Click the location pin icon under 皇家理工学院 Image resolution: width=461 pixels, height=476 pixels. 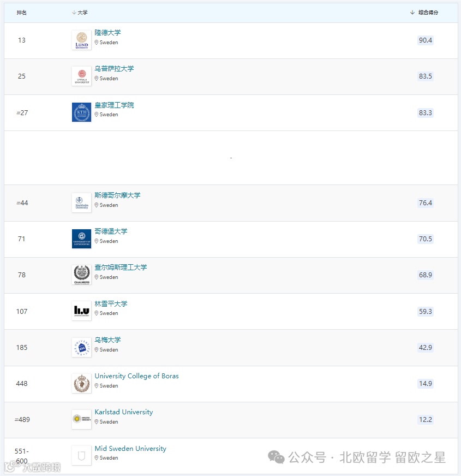(x=96, y=115)
